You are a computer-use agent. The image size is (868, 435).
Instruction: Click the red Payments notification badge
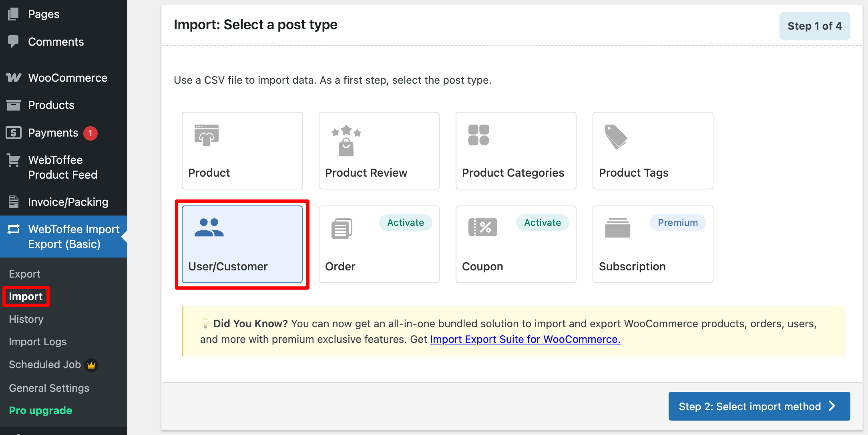tap(90, 133)
